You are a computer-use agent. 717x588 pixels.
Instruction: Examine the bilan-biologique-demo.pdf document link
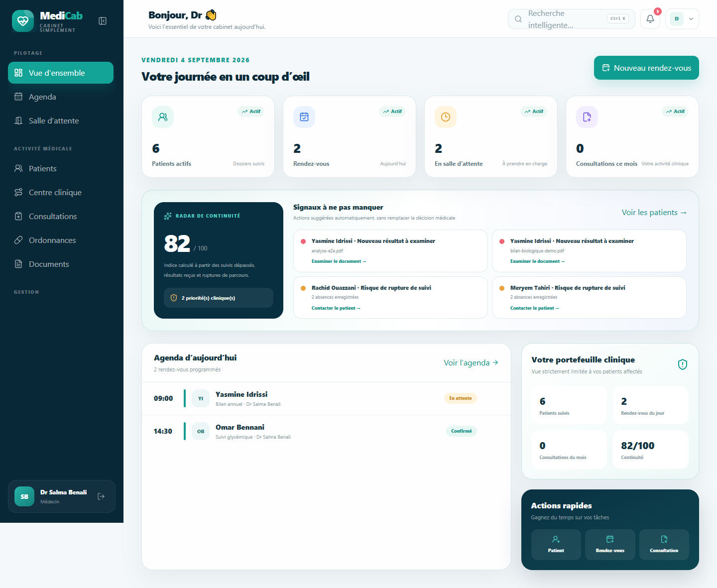click(x=538, y=261)
